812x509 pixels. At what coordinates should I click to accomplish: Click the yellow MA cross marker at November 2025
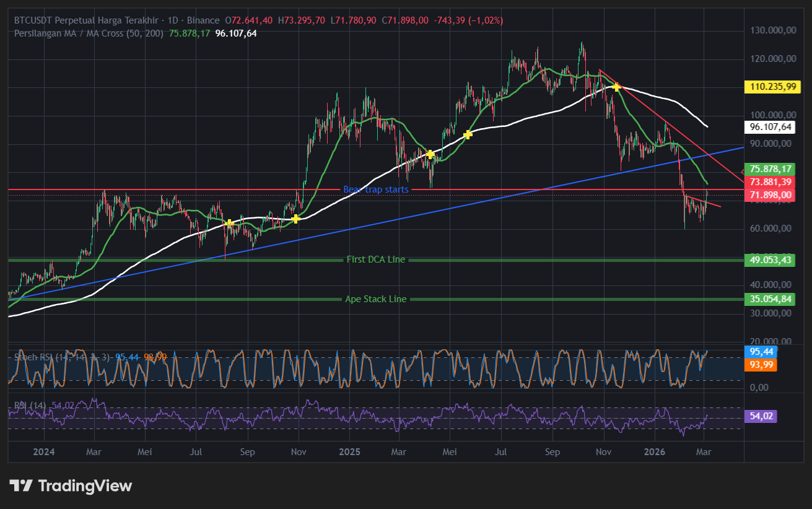[x=616, y=87]
